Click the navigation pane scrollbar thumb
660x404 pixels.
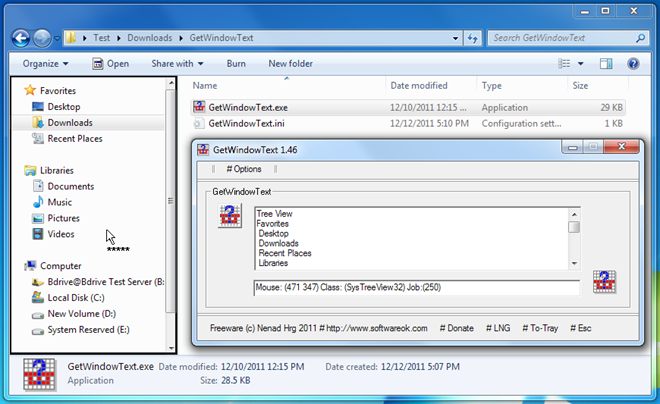(170, 201)
